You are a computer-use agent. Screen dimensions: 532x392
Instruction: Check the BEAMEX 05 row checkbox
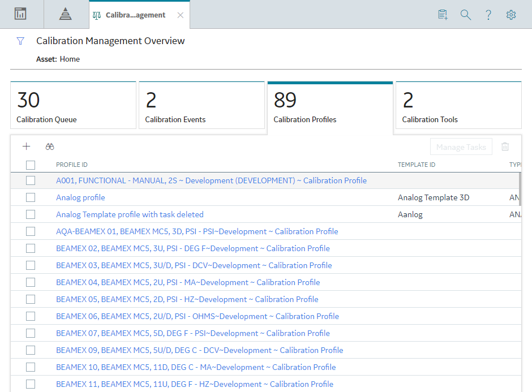coord(31,299)
